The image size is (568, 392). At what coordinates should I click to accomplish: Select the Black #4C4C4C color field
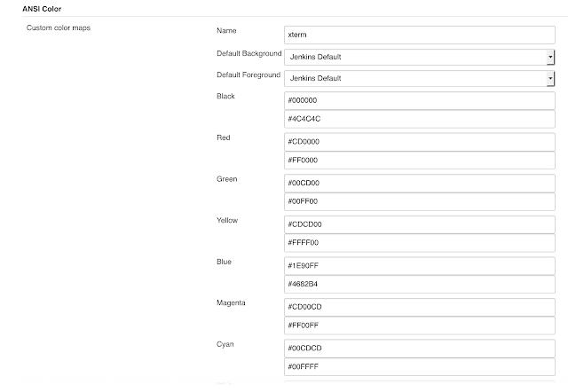point(420,119)
